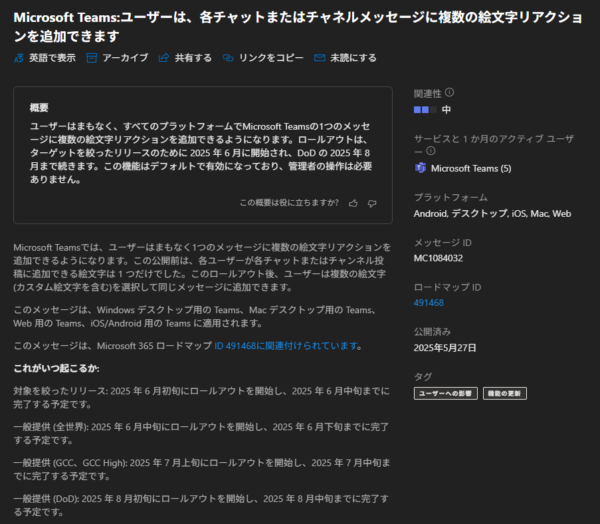This screenshot has width=600, height=524.
Task: Click the Microsoft Teams (5) service text
Action: click(471, 168)
